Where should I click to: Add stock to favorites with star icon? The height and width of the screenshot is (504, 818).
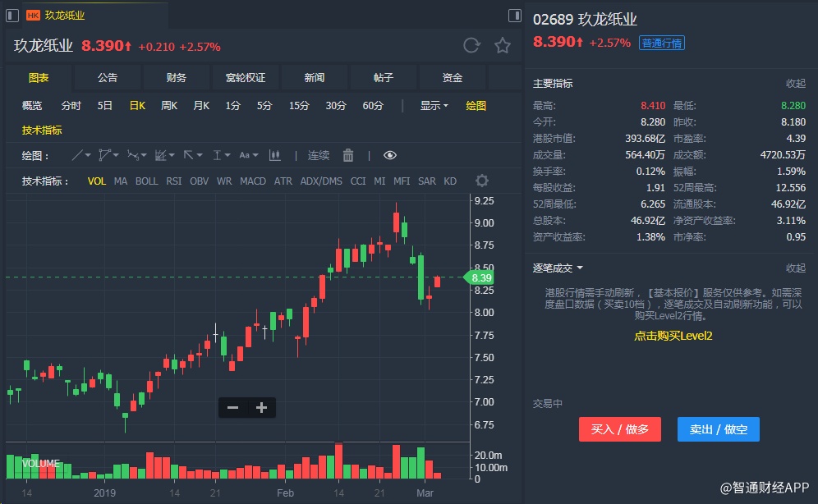(x=503, y=46)
